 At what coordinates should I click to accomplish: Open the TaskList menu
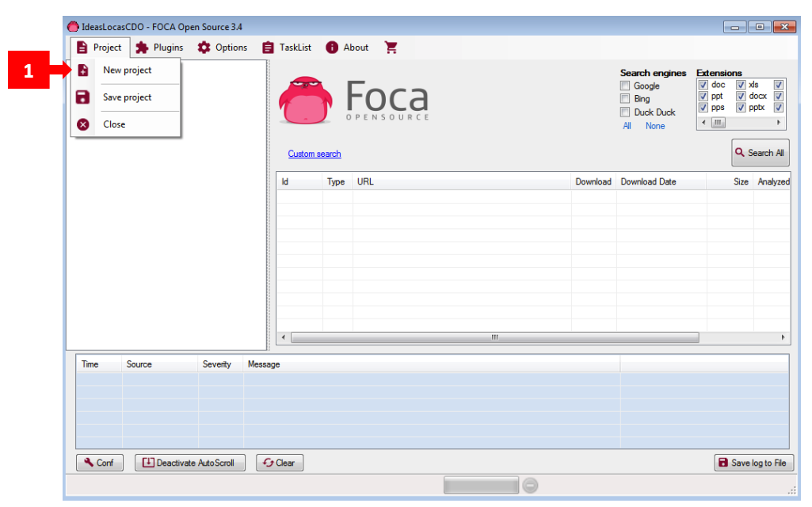pyautogui.click(x=287, y=48)
